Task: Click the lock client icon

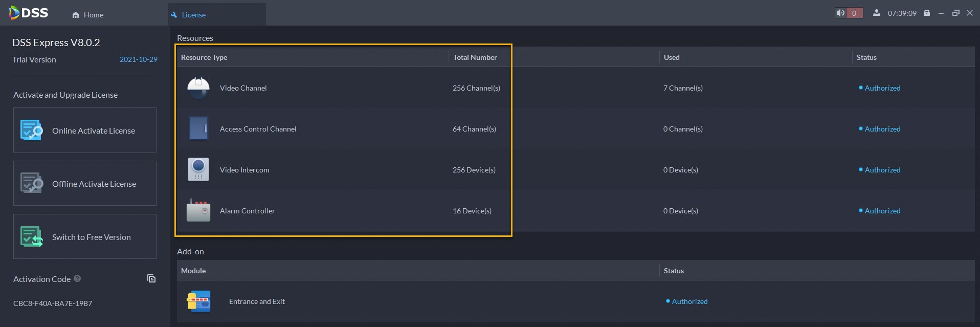Action: [926, 13]
